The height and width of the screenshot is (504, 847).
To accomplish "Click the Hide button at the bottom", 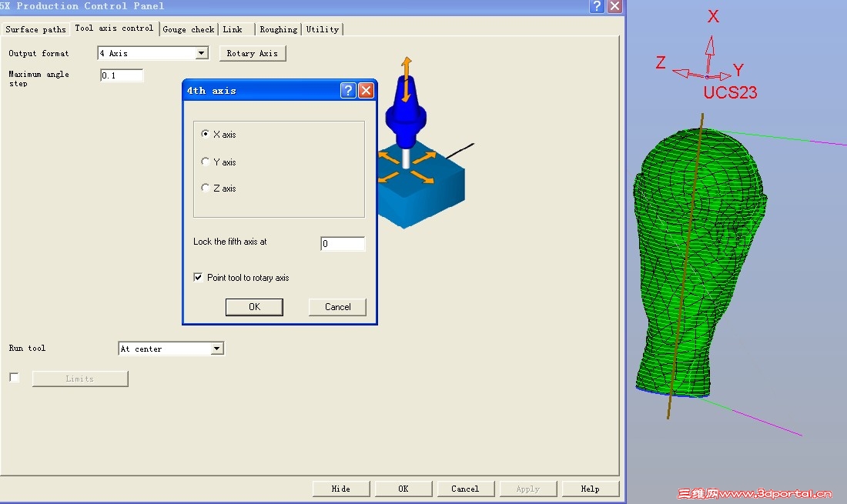I will tap(341, 489).
